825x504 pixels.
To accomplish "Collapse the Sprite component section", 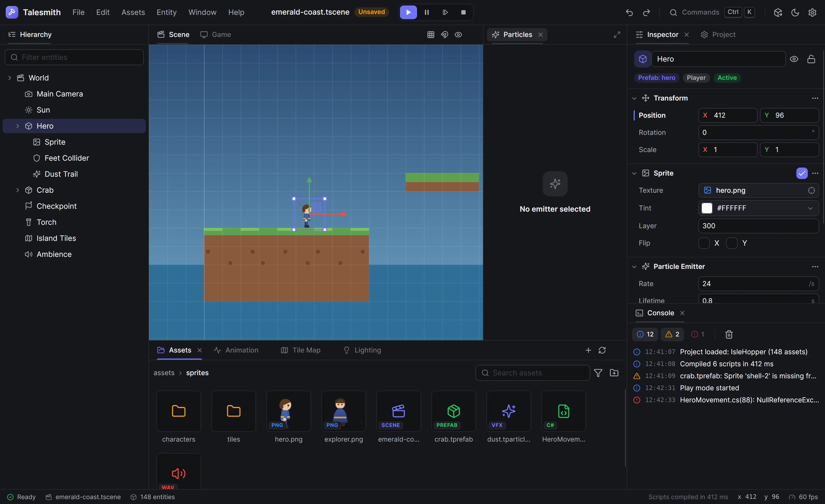I will (x=634, y=173).
